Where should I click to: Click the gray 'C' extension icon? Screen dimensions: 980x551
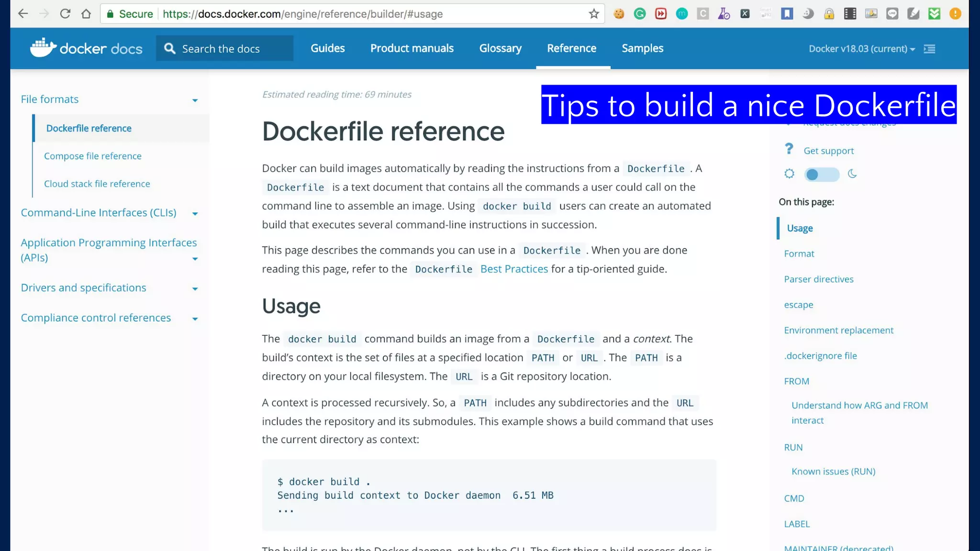coord(703,14)
